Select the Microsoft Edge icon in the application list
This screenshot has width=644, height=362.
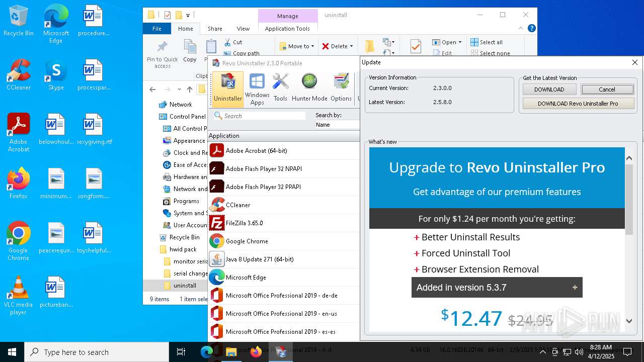click(x=217, y=277)
